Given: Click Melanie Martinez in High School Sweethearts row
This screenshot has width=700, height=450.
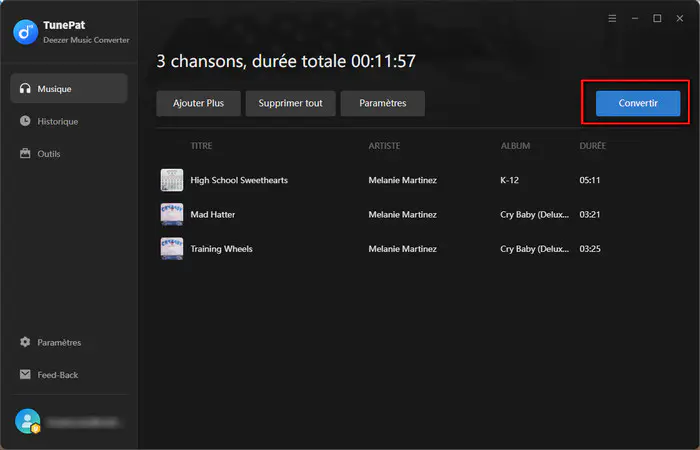Looking at the screenshot, I should 402,180.
